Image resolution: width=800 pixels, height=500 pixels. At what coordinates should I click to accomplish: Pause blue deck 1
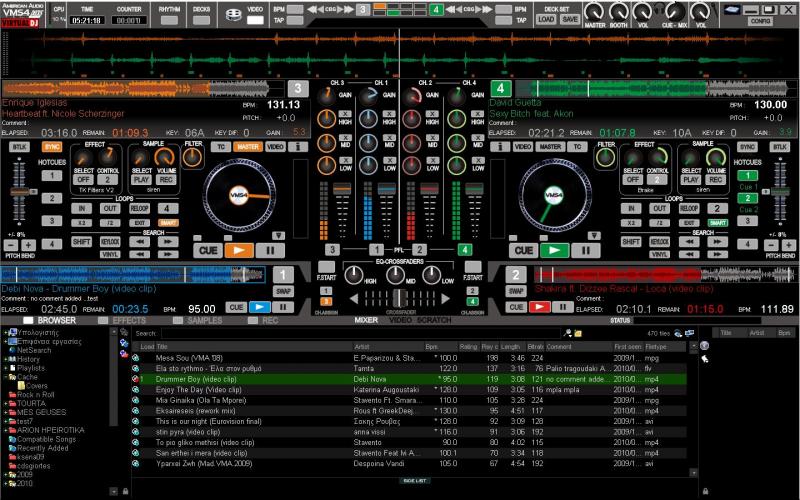pyautogui.click(x=283, y=307)
